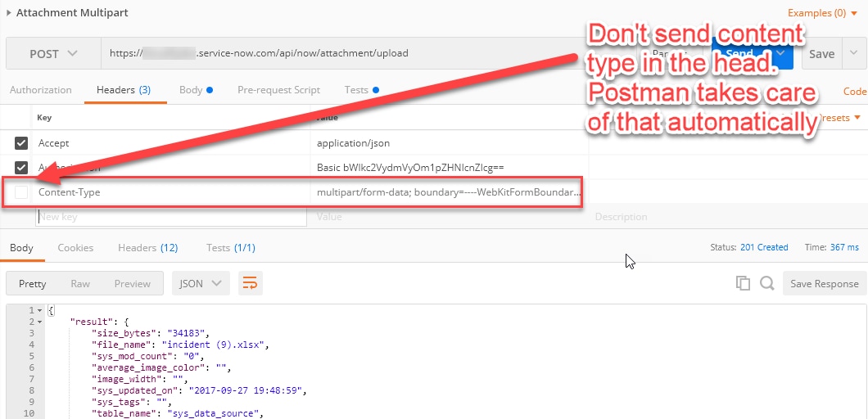Click the "sys_mod_count" line

click(x=147, y=356)
